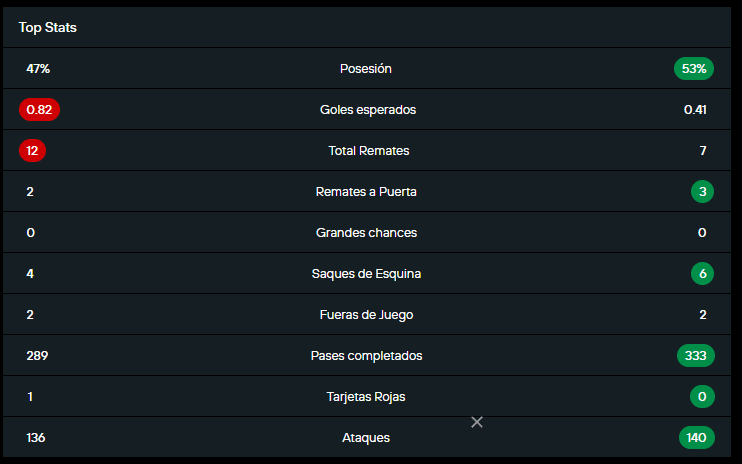742x464 pixels.
Task: Select the Fueras de Juego label
Action: click(x=366, y=315)
